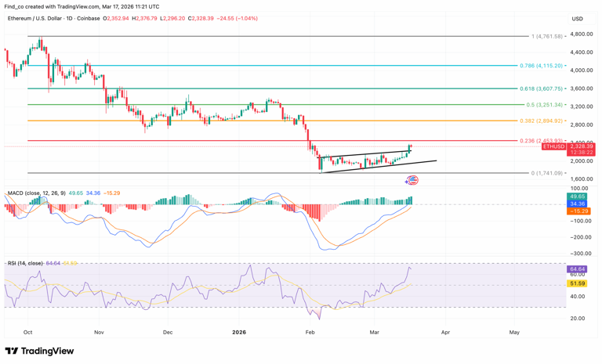Click the TradingView logo at bottom left

point(39,351)
